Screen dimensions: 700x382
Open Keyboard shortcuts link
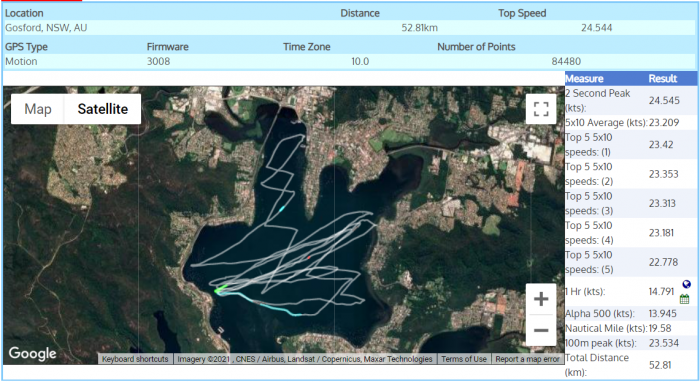click(x=135, y=359)
